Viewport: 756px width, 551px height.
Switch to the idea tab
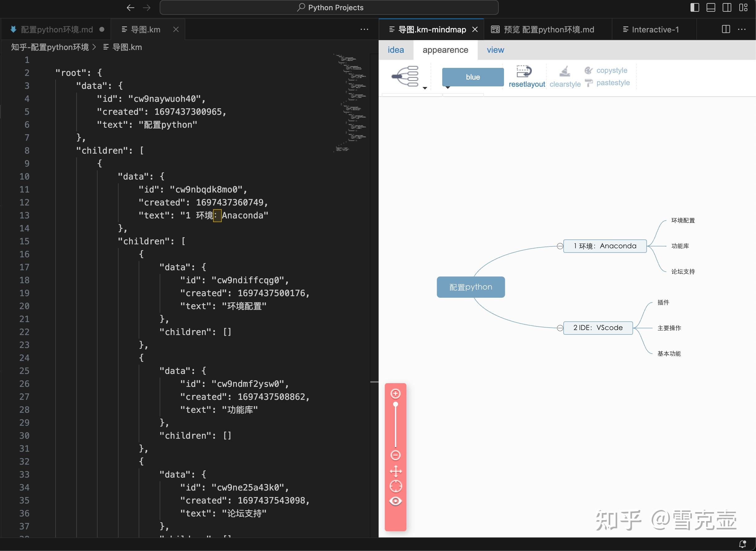(x=396, y=50)
